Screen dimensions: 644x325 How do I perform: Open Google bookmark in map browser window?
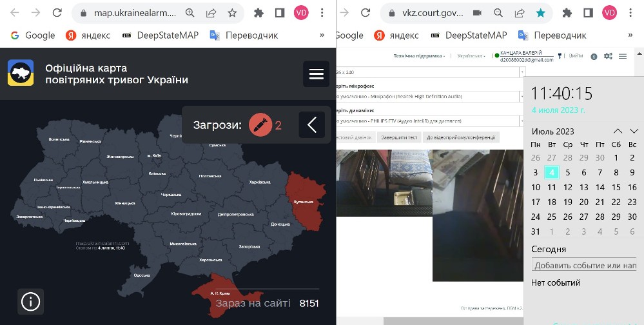(33, 35)
